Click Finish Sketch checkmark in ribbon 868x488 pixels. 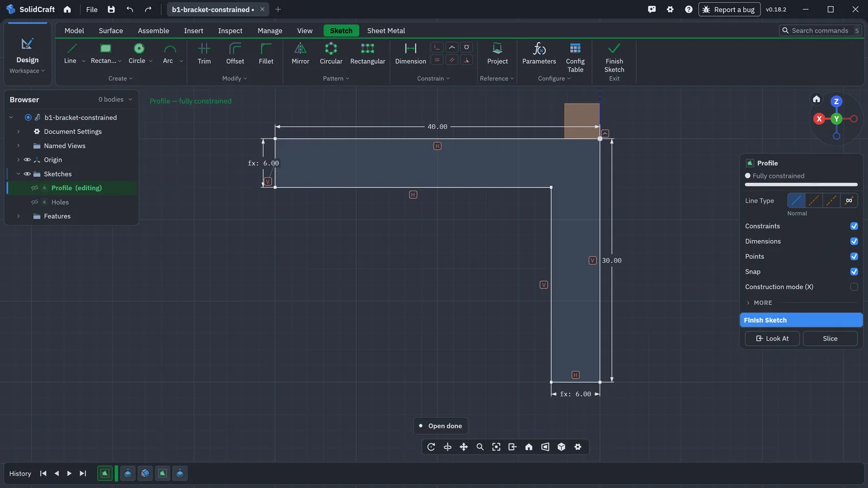tap(614, 57)
